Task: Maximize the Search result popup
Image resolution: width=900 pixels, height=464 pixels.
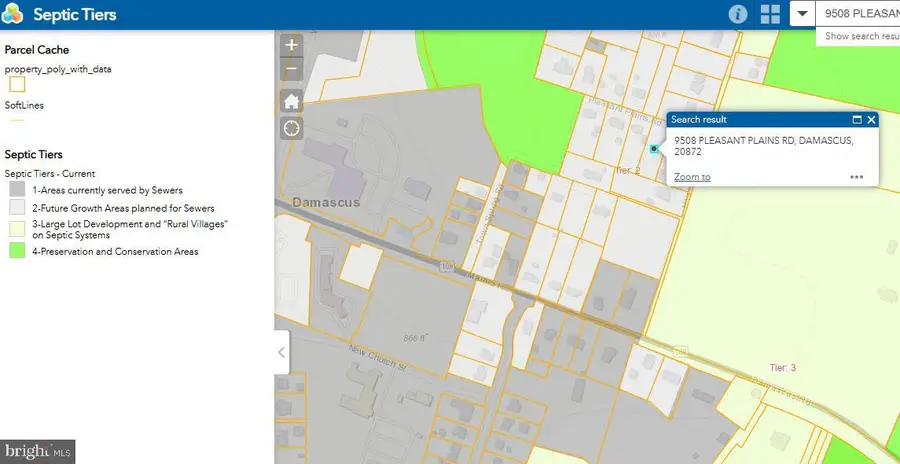Action: [857, 119]
